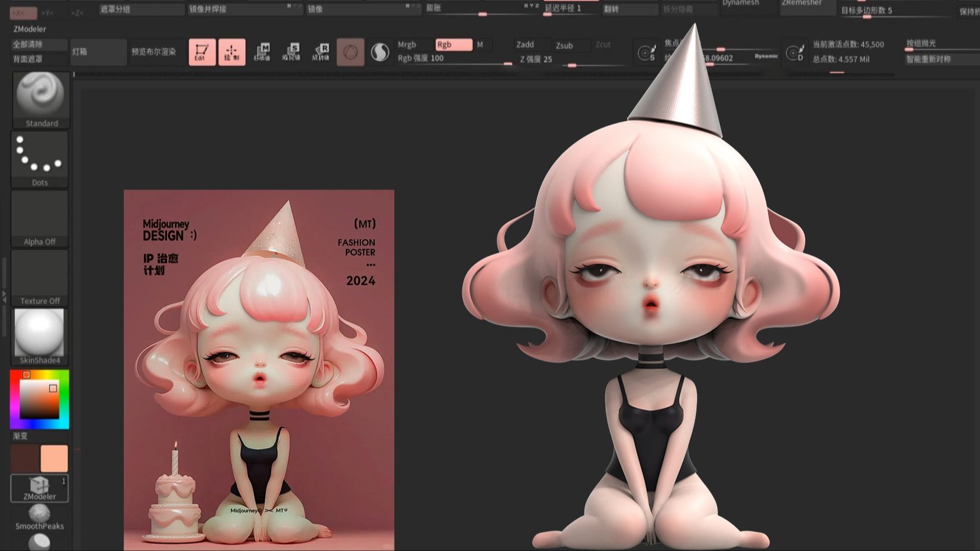This screenshot has height=551, width=980.
Task: Open the SkinShade4 material picker
Action: 40,336
